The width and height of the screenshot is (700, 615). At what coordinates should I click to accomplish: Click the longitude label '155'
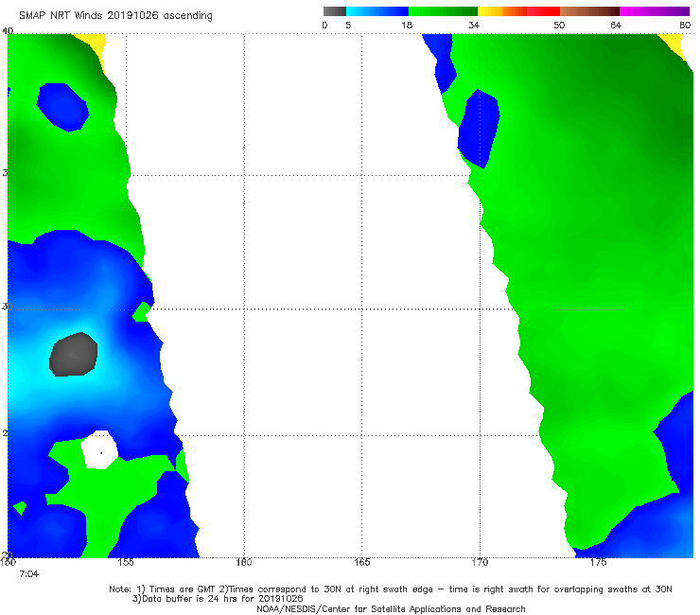[126, 562]
